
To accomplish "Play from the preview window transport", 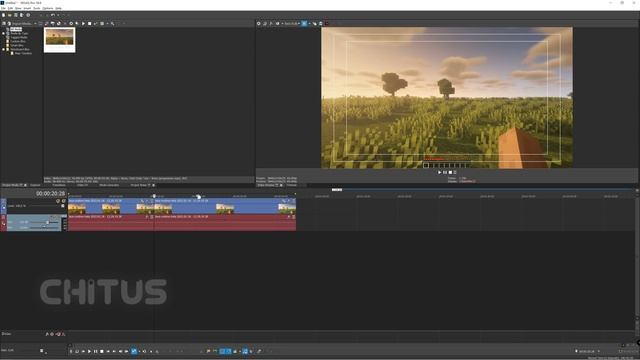I will point(440,173).
